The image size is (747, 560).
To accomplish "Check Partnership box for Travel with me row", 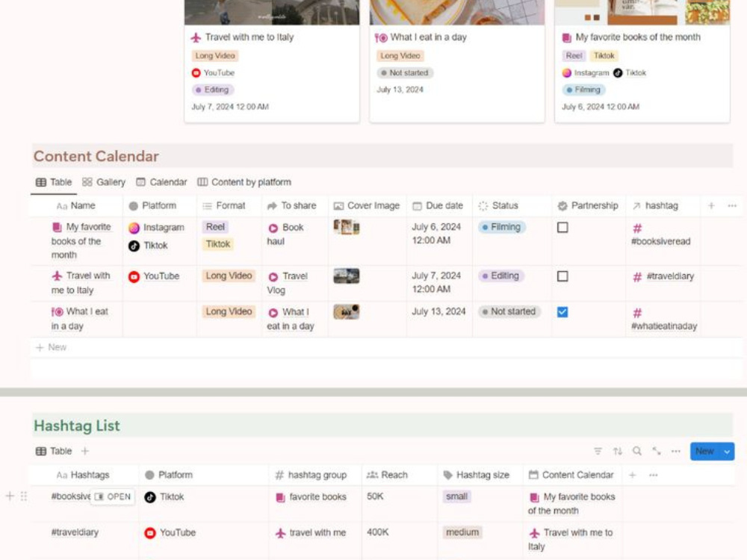I will [562, 276].
